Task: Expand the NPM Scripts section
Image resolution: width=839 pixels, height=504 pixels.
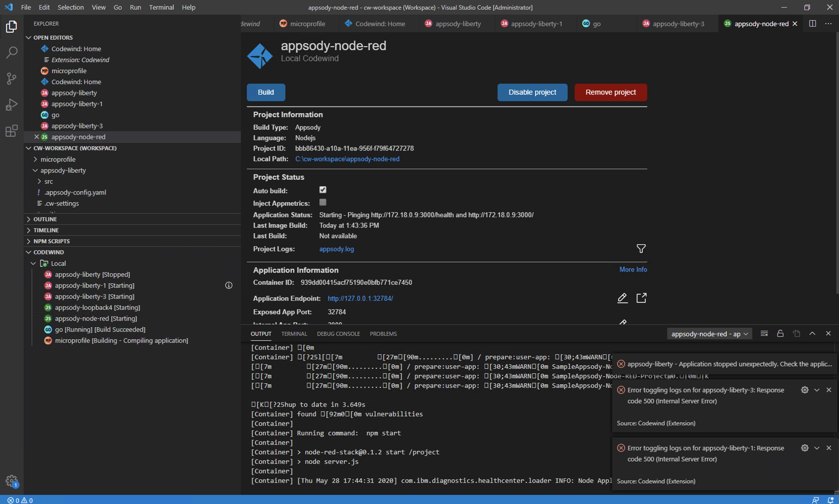Action: click(x=132, y=241)
